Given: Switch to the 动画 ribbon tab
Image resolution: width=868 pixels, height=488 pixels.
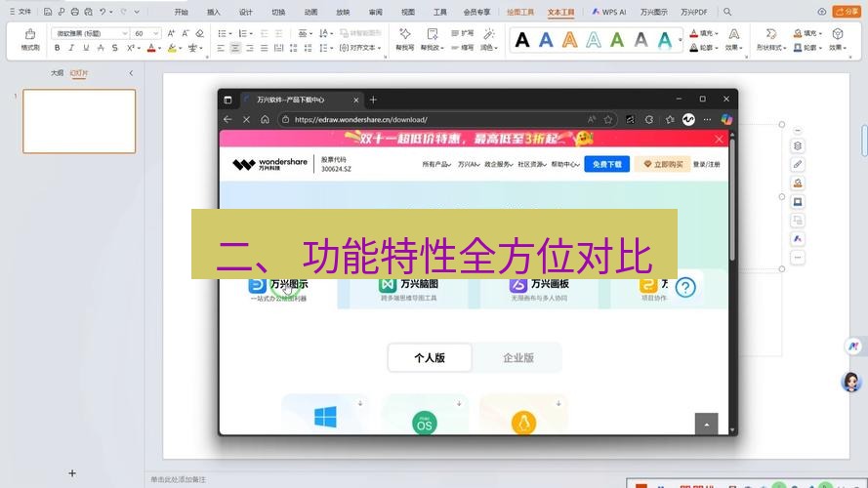Looking at the screenshot, I should [x=310, y=12].
